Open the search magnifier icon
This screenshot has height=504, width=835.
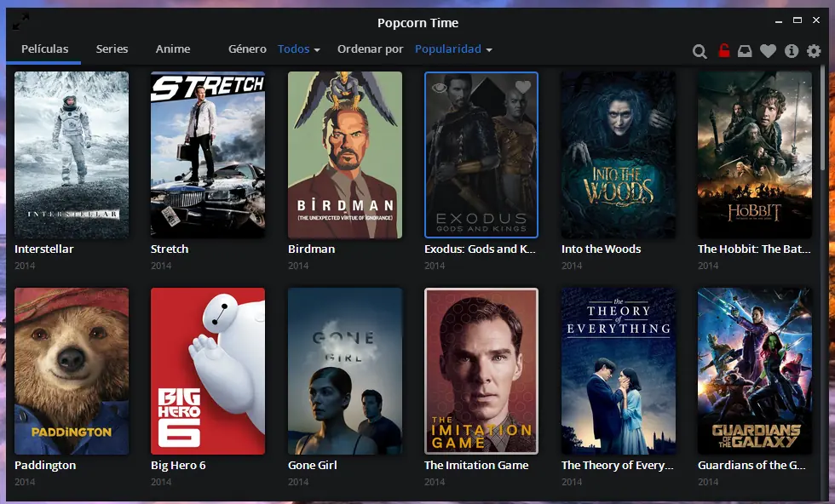point(700,51)
